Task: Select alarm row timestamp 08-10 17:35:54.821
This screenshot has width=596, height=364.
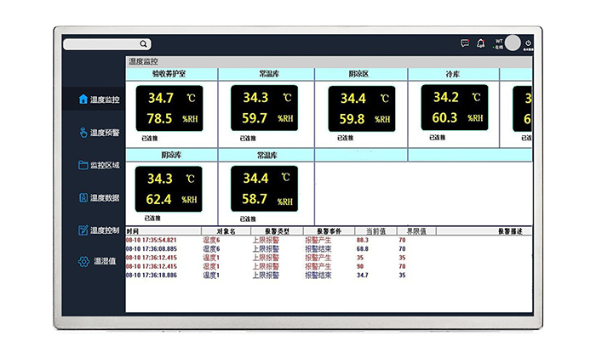Action: coord(152,241)
